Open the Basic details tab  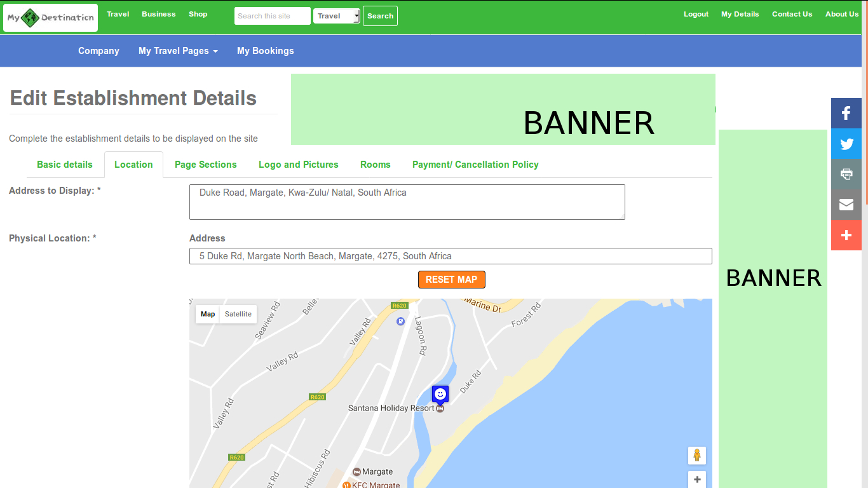pos(65,165)
